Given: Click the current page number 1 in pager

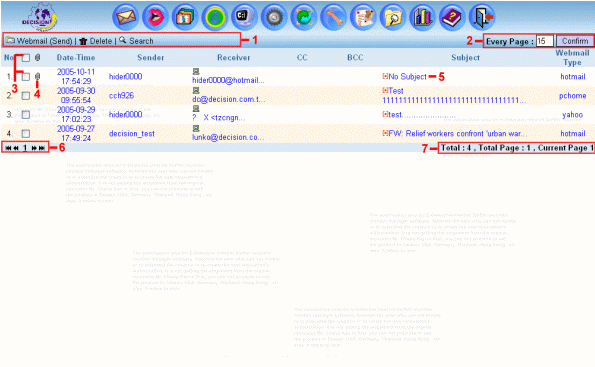Looking at the screenshot, I should 25,148.
